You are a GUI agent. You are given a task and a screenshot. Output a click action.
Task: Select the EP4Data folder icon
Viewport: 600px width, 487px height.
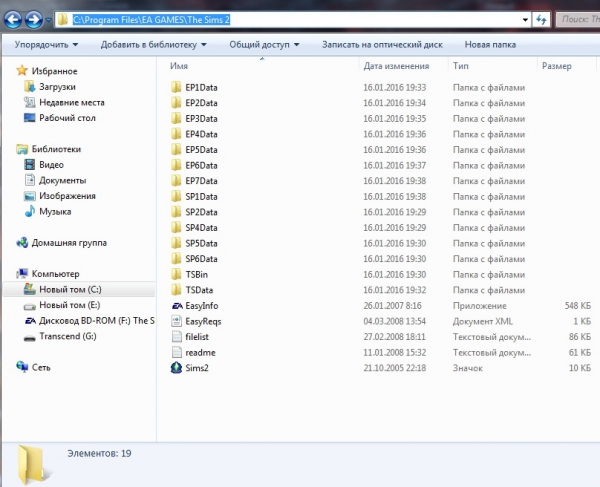(x=176, y=134)
